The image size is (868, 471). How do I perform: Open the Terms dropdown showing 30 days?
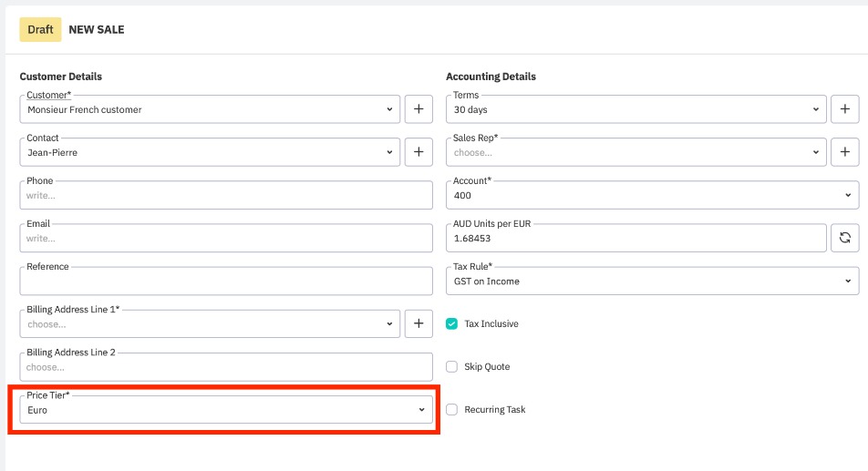[x=635, y=109]
